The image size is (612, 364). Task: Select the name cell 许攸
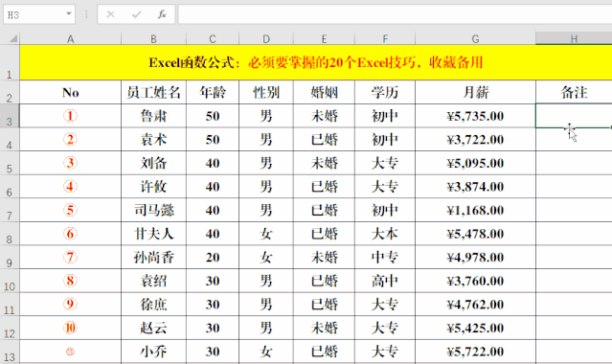(154, 186)
